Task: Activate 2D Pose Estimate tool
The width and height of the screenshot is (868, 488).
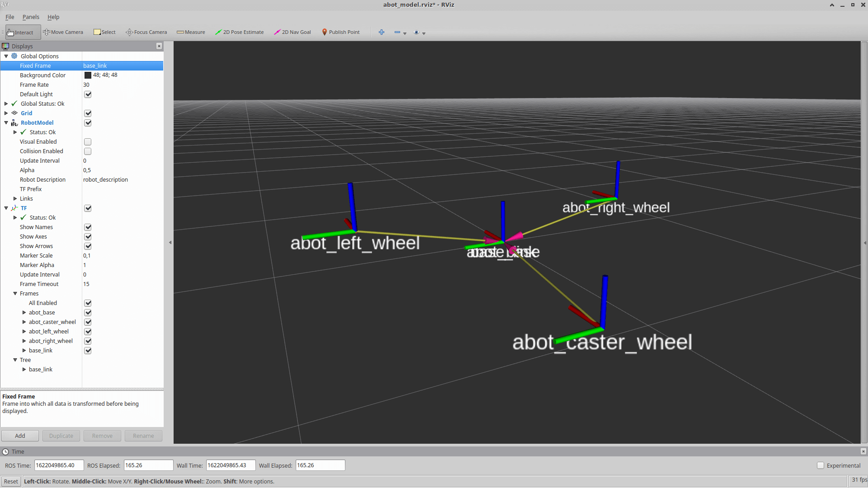Action: click(x=239, y=32)
